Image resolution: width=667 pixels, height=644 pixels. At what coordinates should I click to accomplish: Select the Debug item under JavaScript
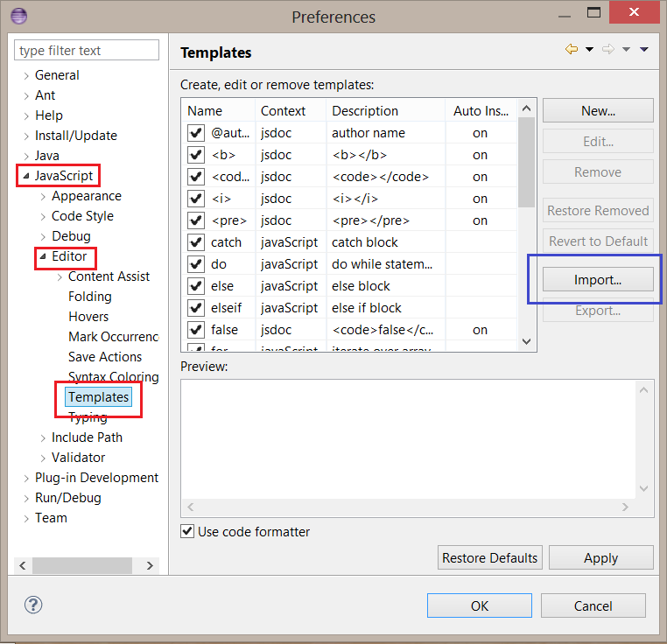click(71, 236)
